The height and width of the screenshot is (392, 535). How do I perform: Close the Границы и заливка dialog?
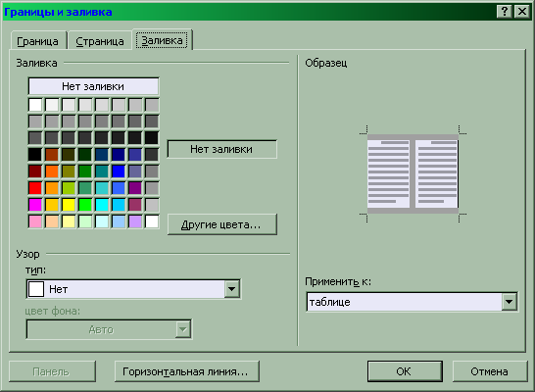tap(522, 12)
